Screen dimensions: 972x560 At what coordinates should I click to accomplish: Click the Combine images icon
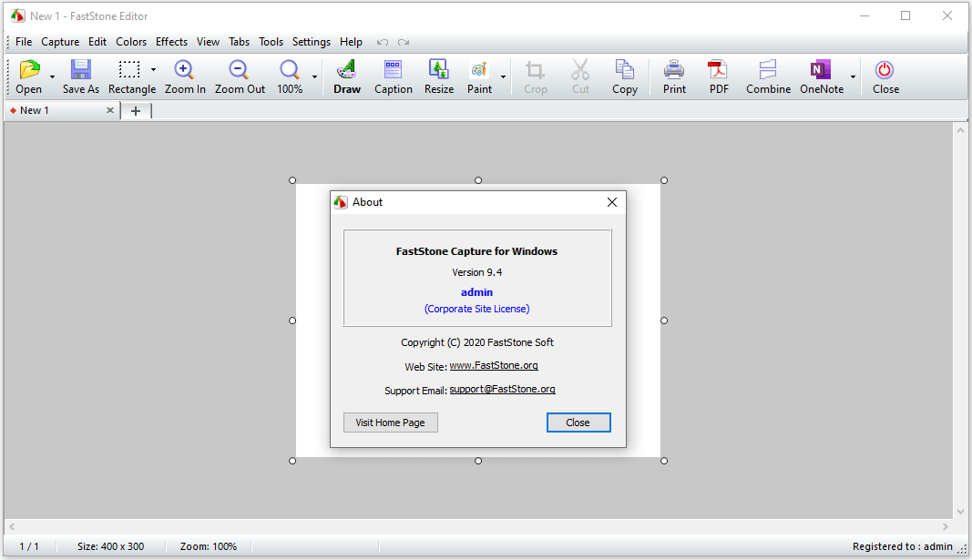[x=767, y=69]
